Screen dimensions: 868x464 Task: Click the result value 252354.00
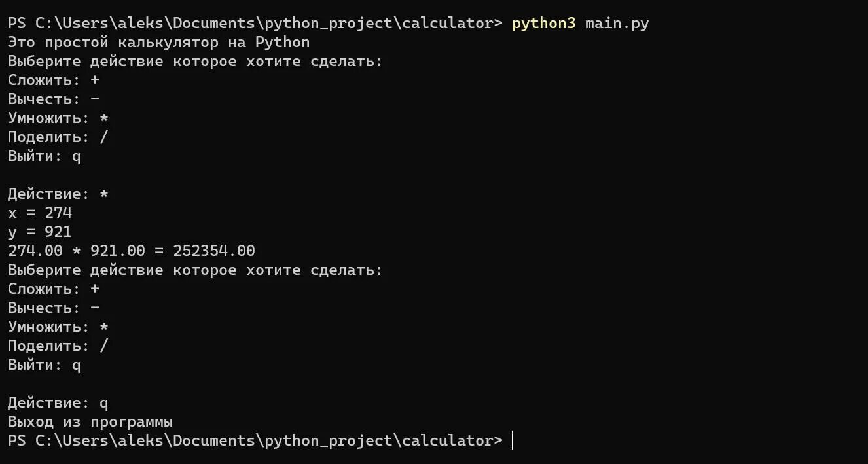214,251
